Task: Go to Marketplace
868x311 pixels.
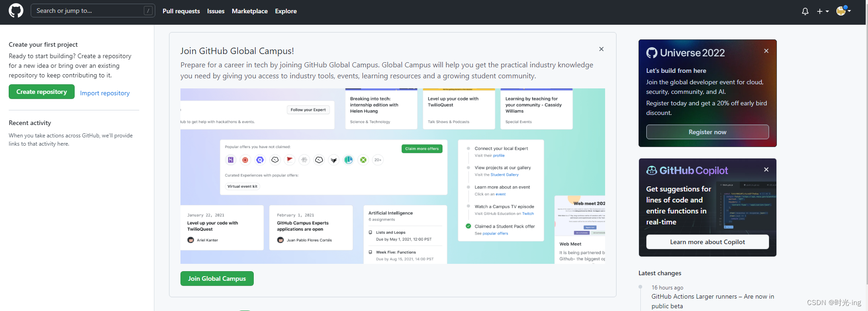Action: click(x=250, y=11)
